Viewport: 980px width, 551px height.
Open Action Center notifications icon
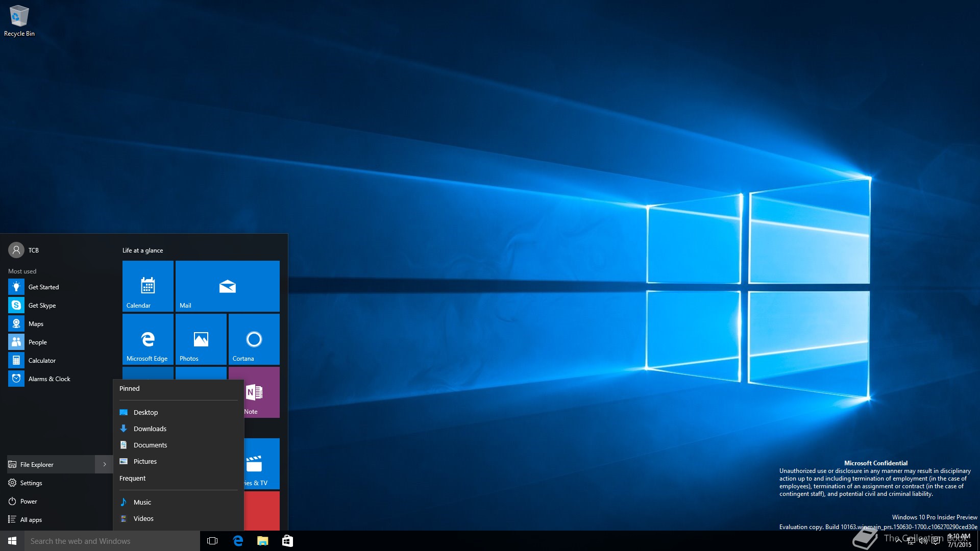coord(936,541)
